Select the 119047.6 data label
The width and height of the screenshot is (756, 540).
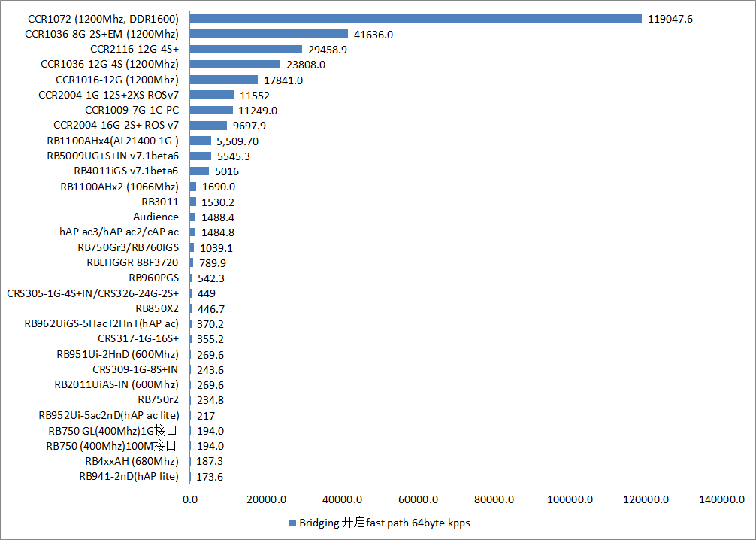point(670,19)
